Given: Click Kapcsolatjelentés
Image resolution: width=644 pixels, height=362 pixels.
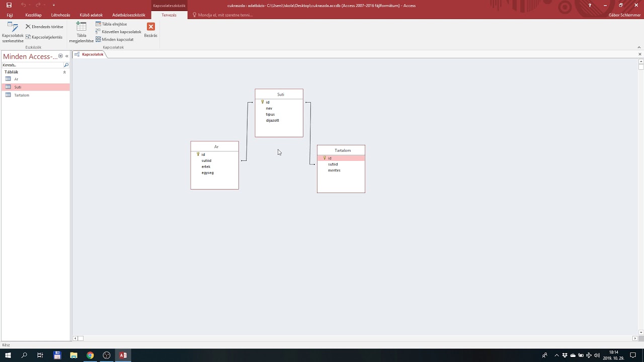Looking at the screenshot, I should point(44,37).
